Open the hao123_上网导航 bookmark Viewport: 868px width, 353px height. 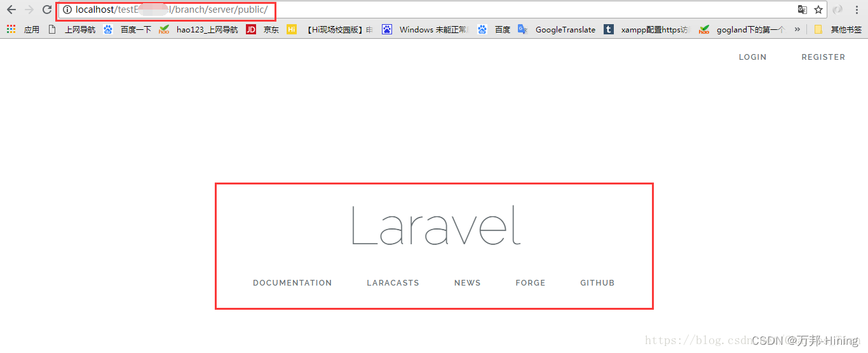[198, 29]
